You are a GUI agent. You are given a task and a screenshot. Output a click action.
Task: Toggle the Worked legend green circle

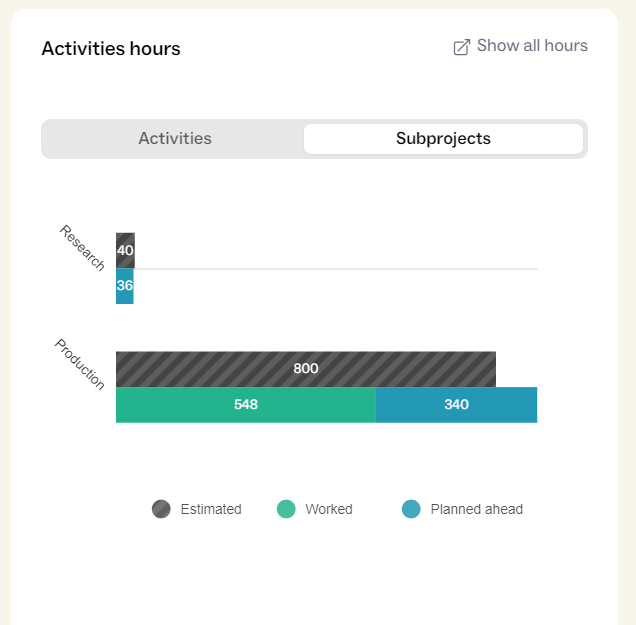[x=286, y=509]
